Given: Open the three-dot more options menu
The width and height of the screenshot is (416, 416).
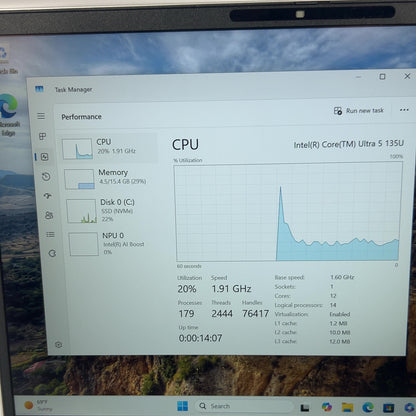Looking at the screenshot, I should tap(404, 110).
